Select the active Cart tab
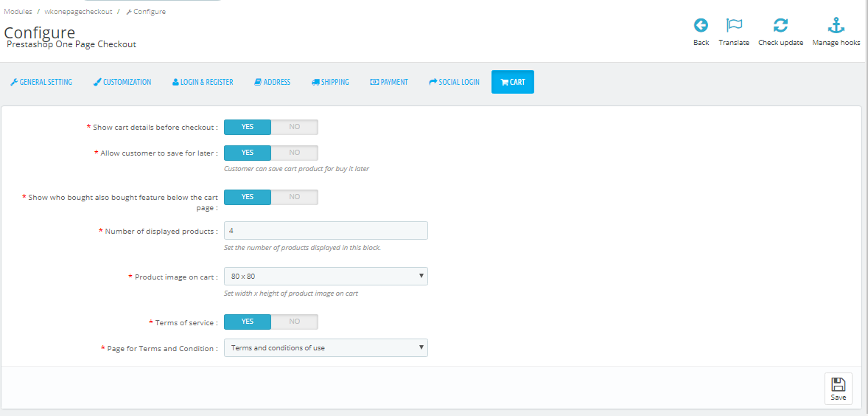Screen dimensions: 868x416 (x=513, y=82)
